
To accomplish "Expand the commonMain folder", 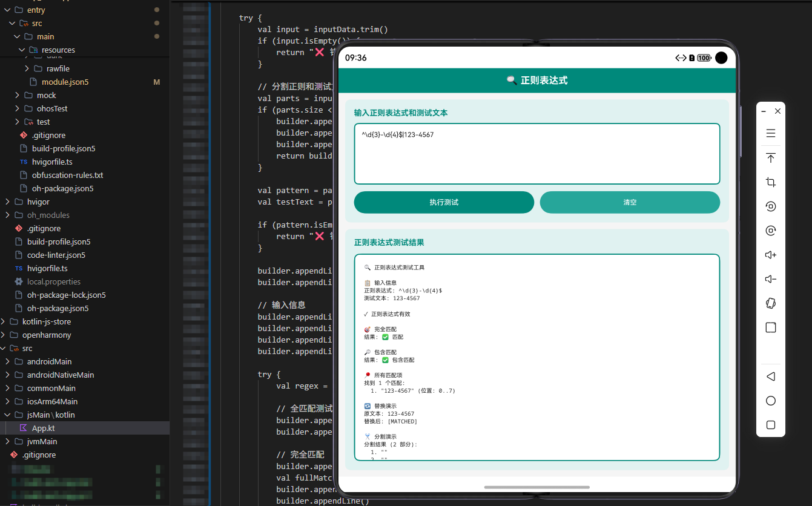I will point(7,388).
